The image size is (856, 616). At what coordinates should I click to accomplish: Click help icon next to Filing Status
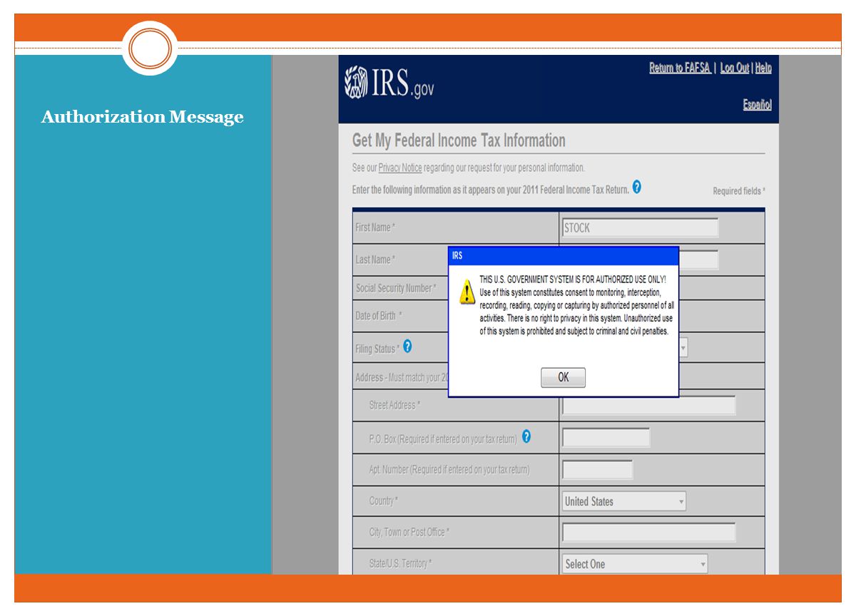click(407, 346)
